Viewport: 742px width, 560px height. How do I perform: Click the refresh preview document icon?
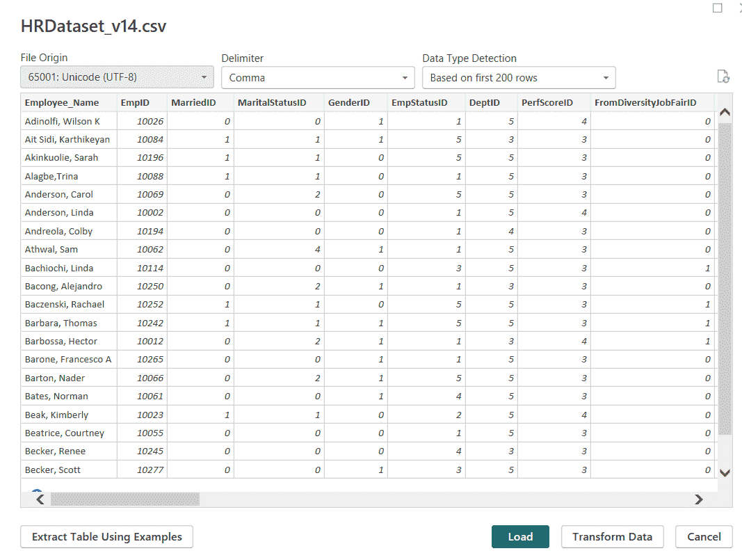(x=723, y=77)
